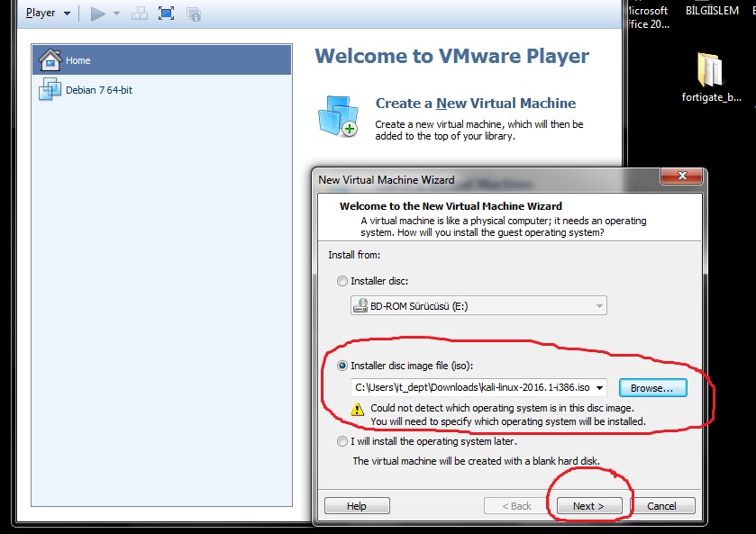Click the yellow warning icon

tap(357, 409)
